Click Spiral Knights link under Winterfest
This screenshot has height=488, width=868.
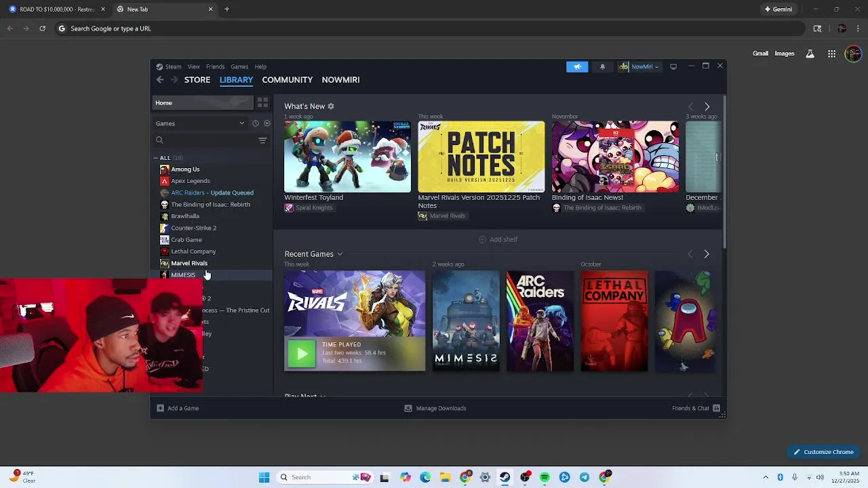coord(309,208)
